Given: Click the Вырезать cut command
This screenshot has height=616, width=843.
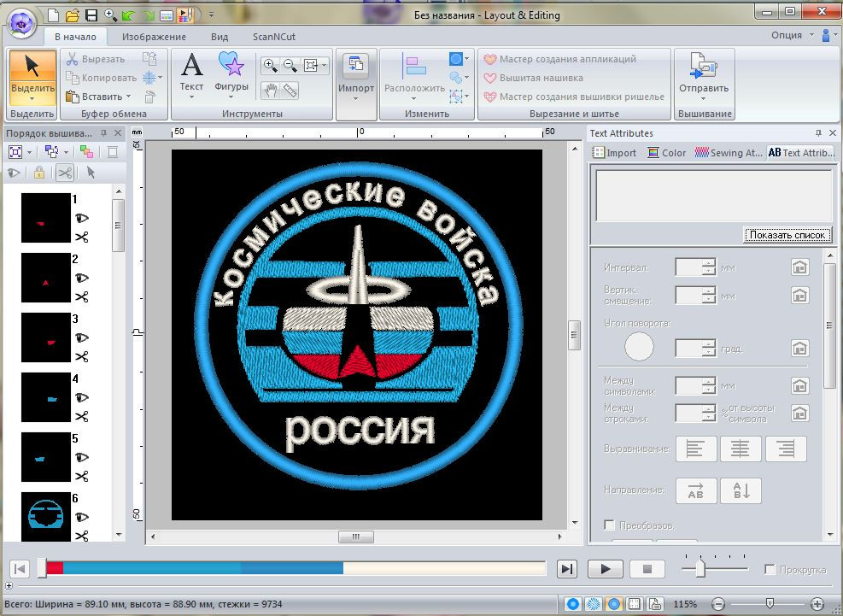Looking at the screenshot, I should click(x=95, y=59).
